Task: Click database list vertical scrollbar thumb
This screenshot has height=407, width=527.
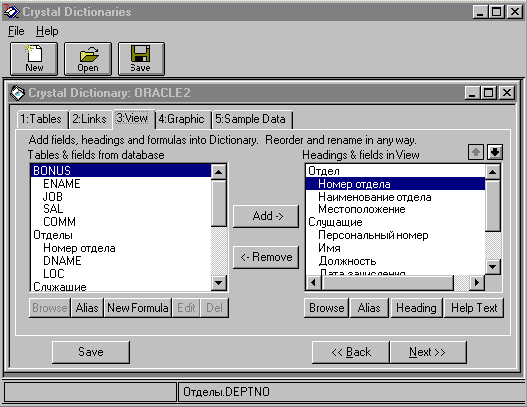Action: 219,203
